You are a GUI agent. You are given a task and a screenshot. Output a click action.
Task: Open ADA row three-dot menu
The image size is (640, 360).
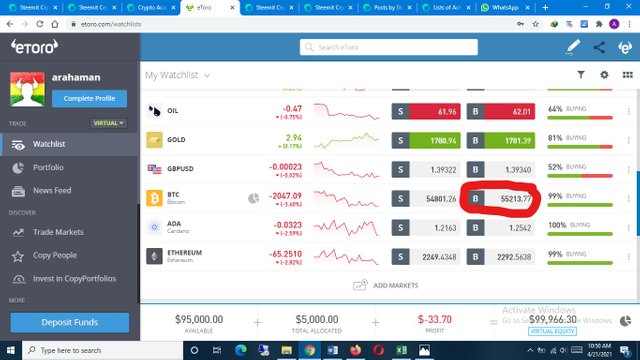[629, 228]
